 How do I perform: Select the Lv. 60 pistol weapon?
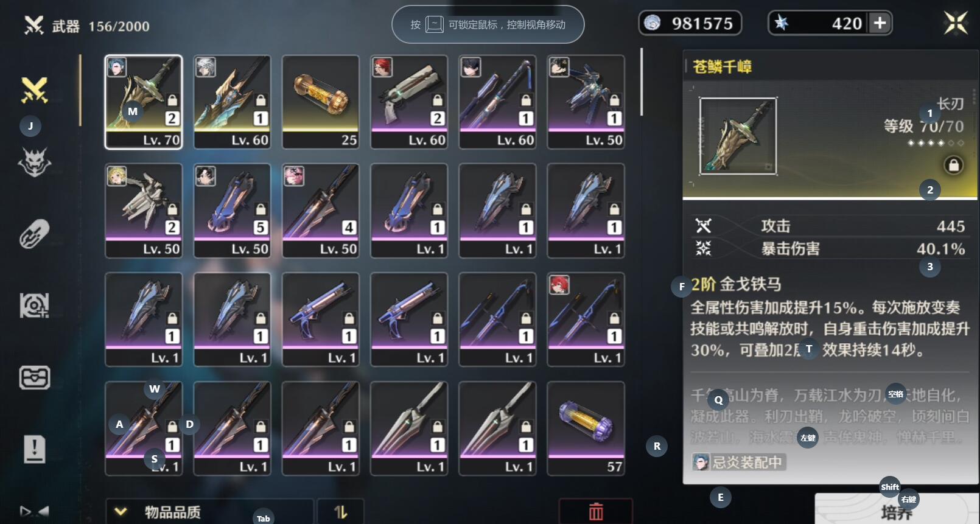coord(409,102)
